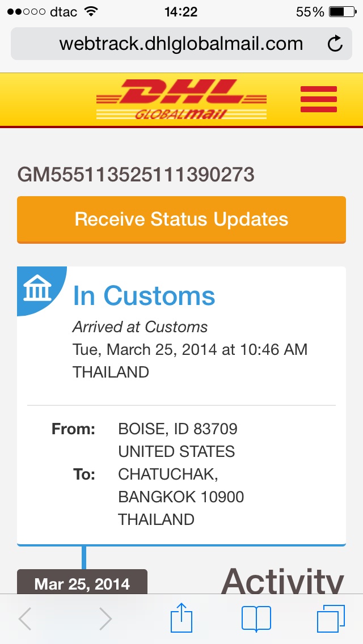Open the red hamburger menu

[319, 100]
